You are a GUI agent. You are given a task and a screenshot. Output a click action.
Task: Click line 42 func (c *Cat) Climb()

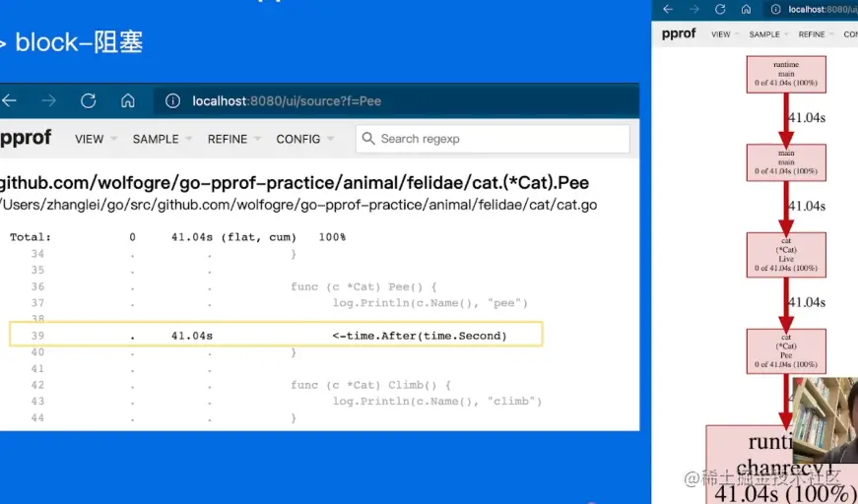[x=370, y=385]
